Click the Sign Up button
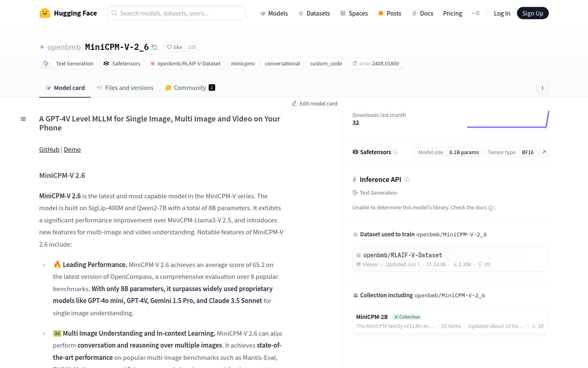Image resolution: width=588 pixels, height=368 pixels. (x=532, y=13)
